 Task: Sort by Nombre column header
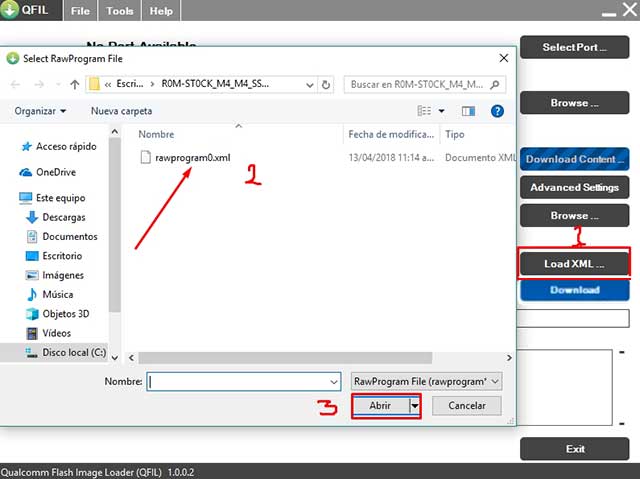(x=156, y=134)
